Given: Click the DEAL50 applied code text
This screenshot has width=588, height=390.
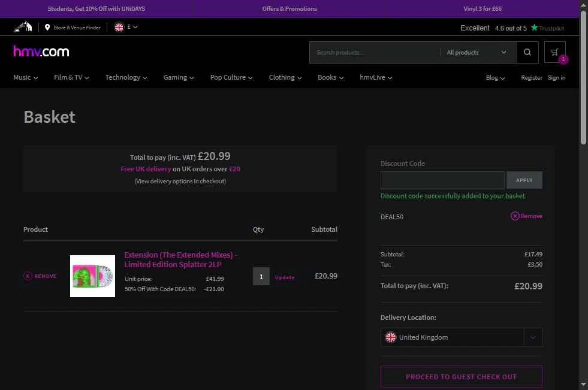Looking at the screenshot, I should tap(392, 217).
